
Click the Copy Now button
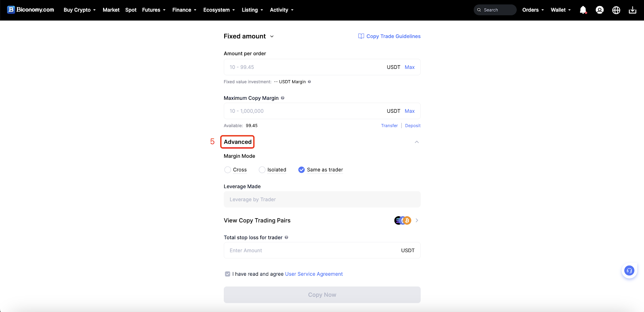322,295
